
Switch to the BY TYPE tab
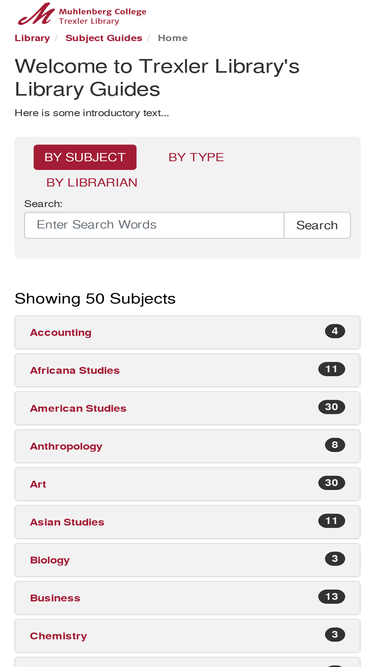[x=196, y=157]
